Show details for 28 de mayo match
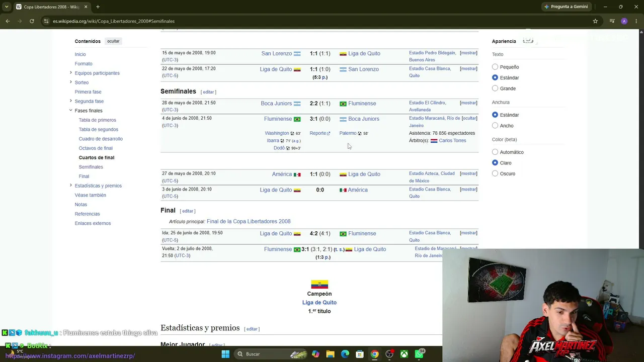The image size is (644, 362). click(468, 103)
